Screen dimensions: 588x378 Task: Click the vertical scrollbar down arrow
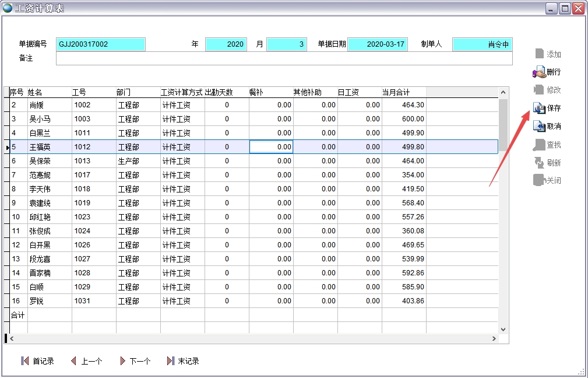503,330
